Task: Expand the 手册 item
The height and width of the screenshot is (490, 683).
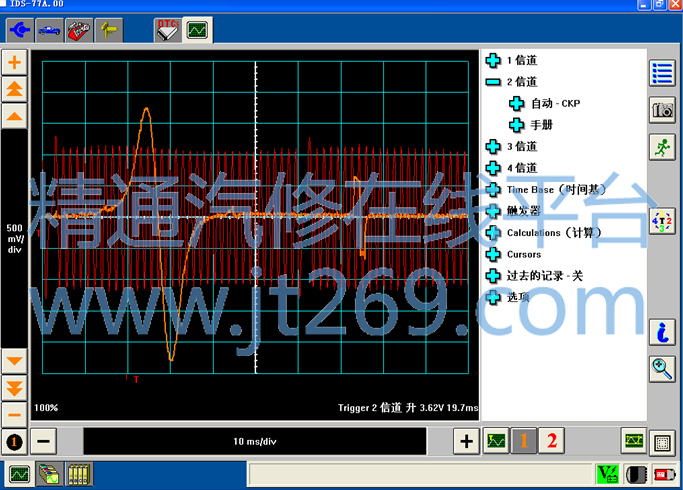Action: click(517, 125)
